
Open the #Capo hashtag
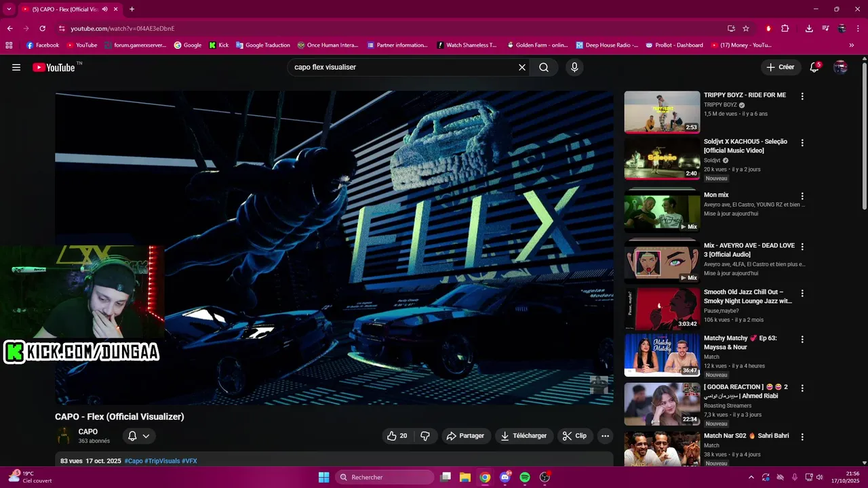[134, 461]
